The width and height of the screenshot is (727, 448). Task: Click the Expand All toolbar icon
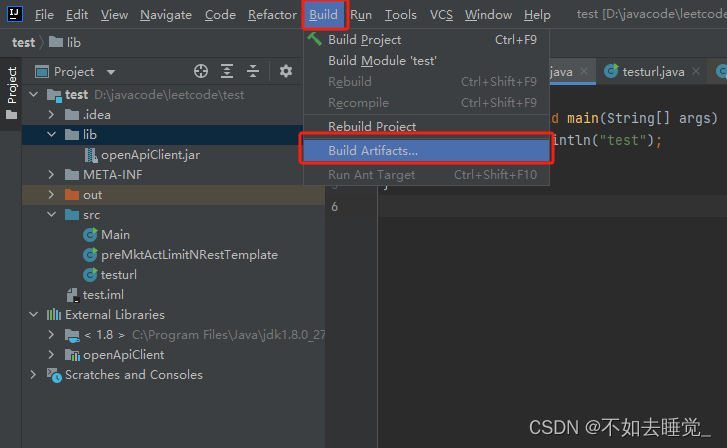tap(227, 71)
